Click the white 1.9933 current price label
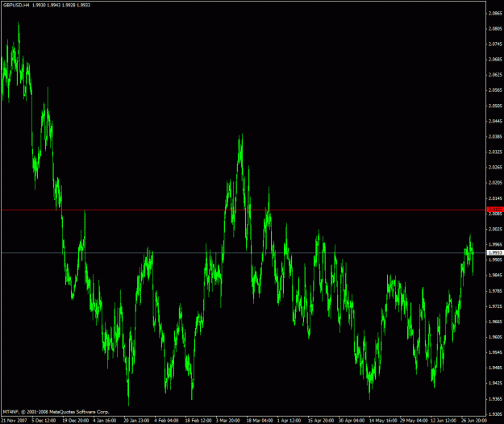This screenshot has height=424, width=504. point(495,253)
